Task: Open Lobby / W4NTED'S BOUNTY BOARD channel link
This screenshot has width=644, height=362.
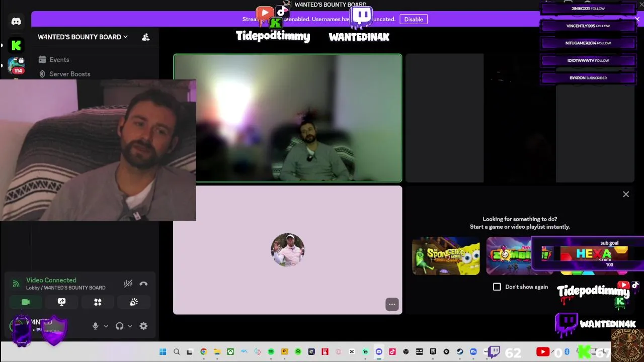Action: (x=66, y=288)
